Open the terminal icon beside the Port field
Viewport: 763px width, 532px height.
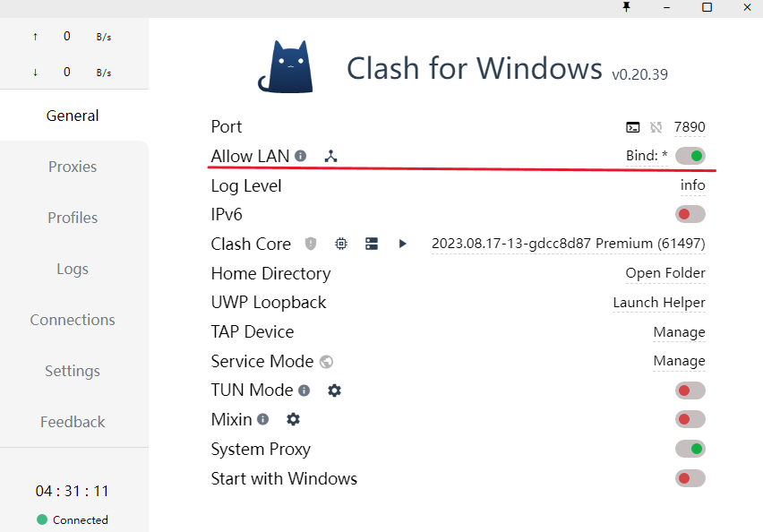[x=633, y=127]
